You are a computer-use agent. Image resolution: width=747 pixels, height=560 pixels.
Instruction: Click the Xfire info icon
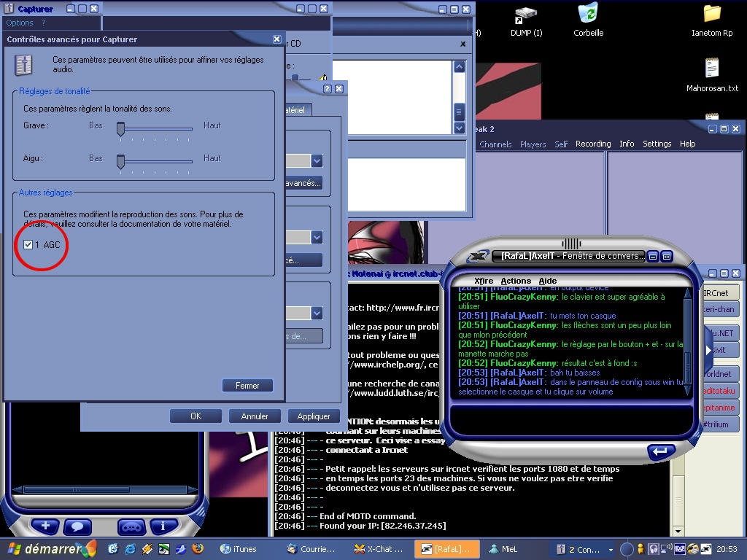click(163, 525)
